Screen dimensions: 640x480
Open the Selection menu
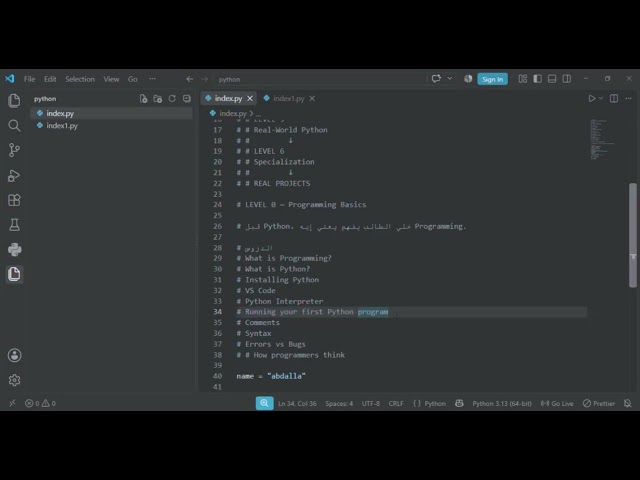pyautogui.click(x=80, y=79)
